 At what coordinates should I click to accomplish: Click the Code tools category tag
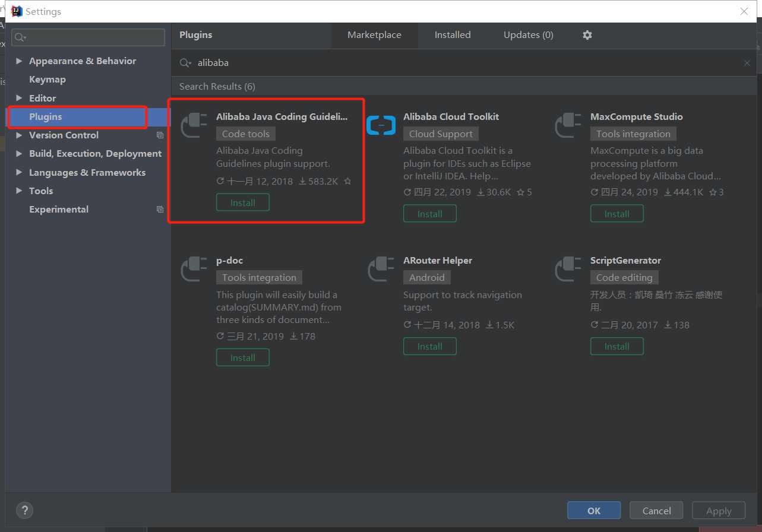pyautogui.click(x=246, y=134)
